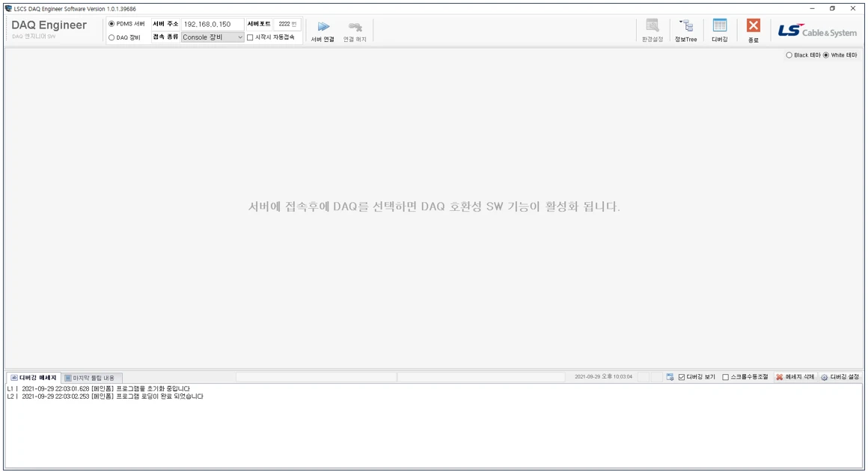Viewport: 868px width, 472px height.
Task: Select the White 테마 radio button
Action: pos(826,55)
